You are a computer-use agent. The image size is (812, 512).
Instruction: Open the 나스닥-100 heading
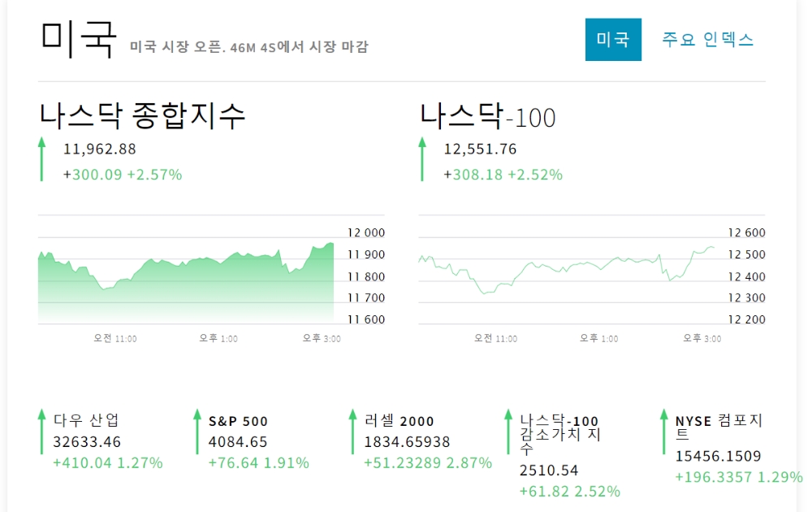tap(487, 115)
